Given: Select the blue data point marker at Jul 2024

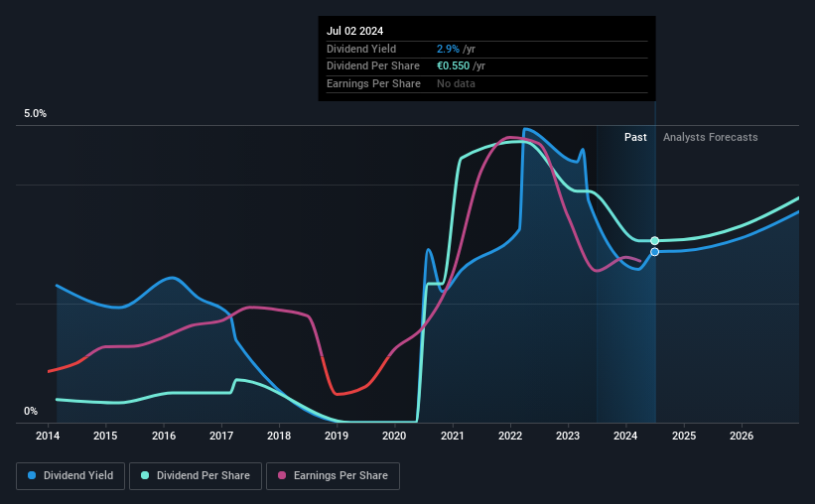Looking at the screenshot, I should (655, 252).
